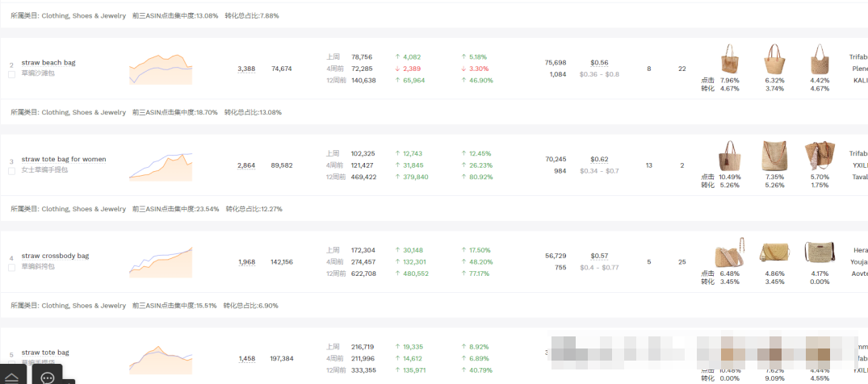Select the straw tote bag for women checkbox
This screenshot has width=868, height=384.
click(11, 171)
